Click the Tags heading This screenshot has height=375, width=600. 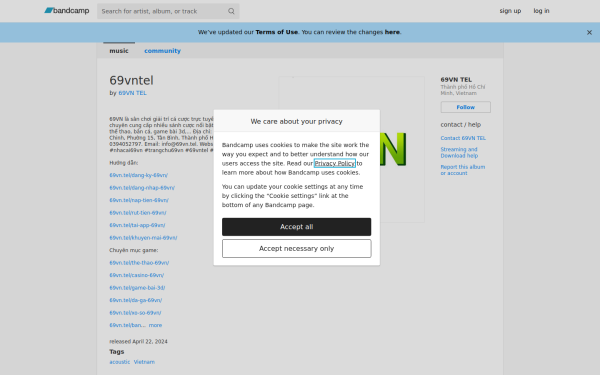click(117, 352)
